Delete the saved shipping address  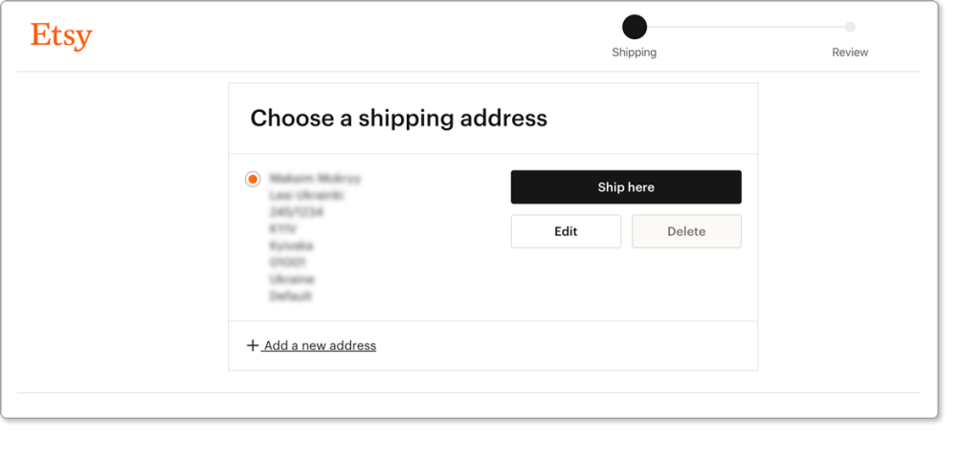(x=686, y=231)
